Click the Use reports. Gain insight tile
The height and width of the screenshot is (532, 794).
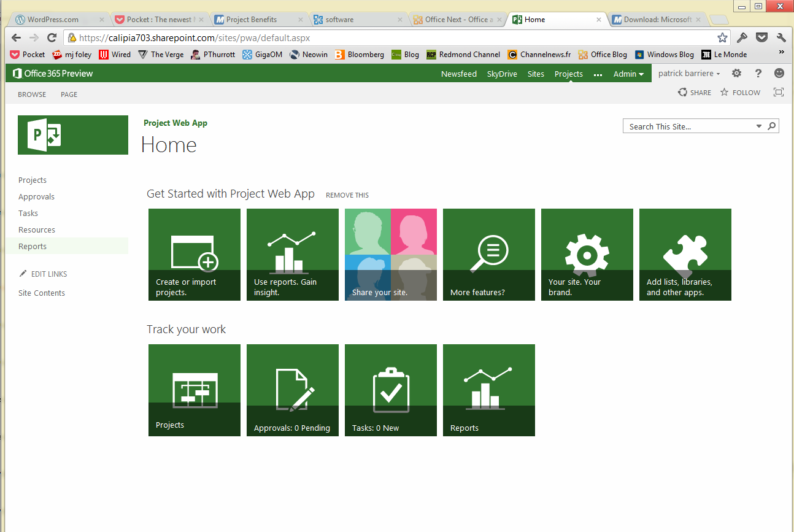point(293,255)
